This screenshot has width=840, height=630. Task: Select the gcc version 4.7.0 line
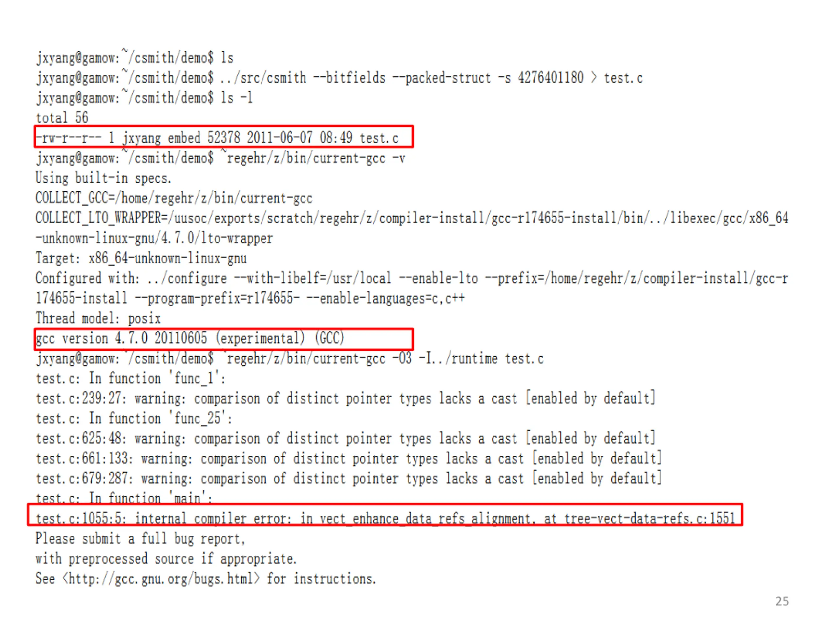click(x=190, y=338)
